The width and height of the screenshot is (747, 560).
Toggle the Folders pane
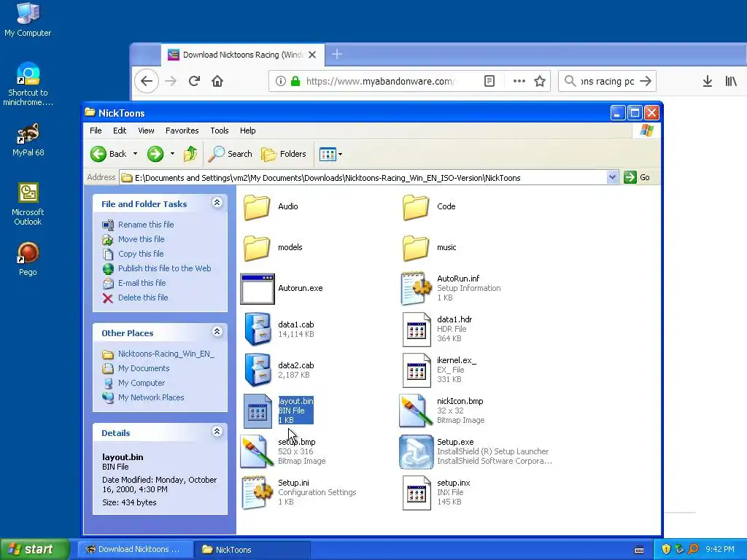coord(284,154)
